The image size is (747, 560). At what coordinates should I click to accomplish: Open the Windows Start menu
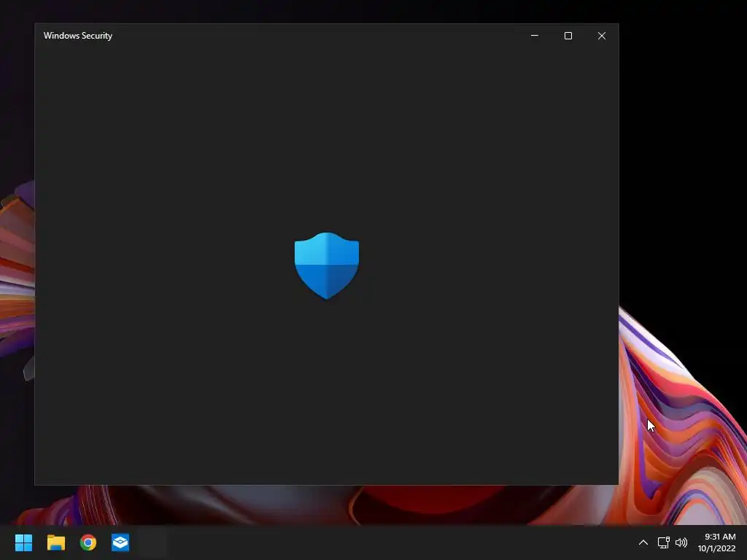tap(23, 542)
